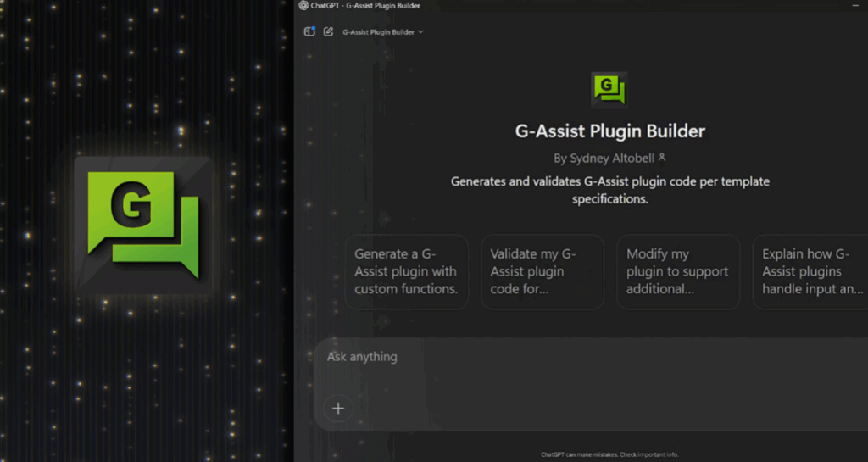Viewport: 868px width, 462px height.
Task: Toggle the ChatGPT sidebar panel icon
Action: (x=309, y=31)
